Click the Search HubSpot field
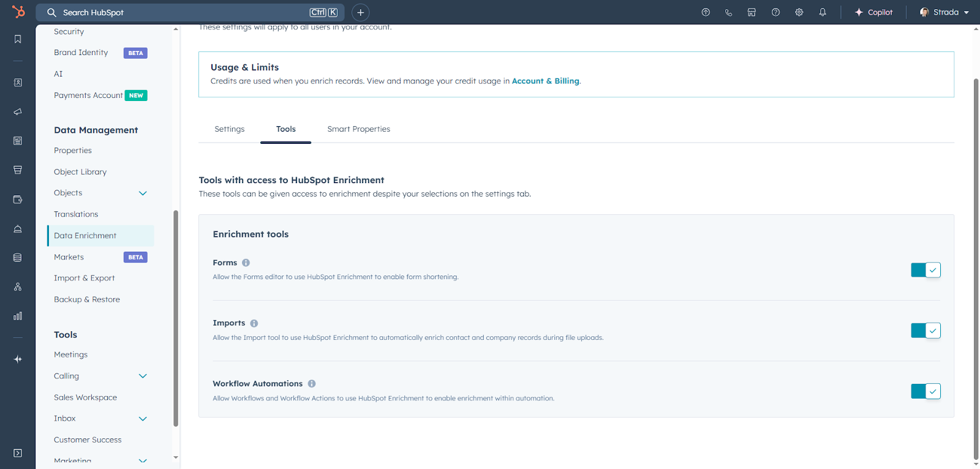 point(190,12)
